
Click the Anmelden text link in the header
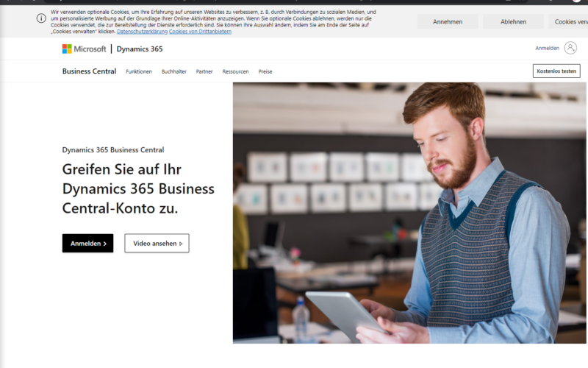click(x=547, y=48)
